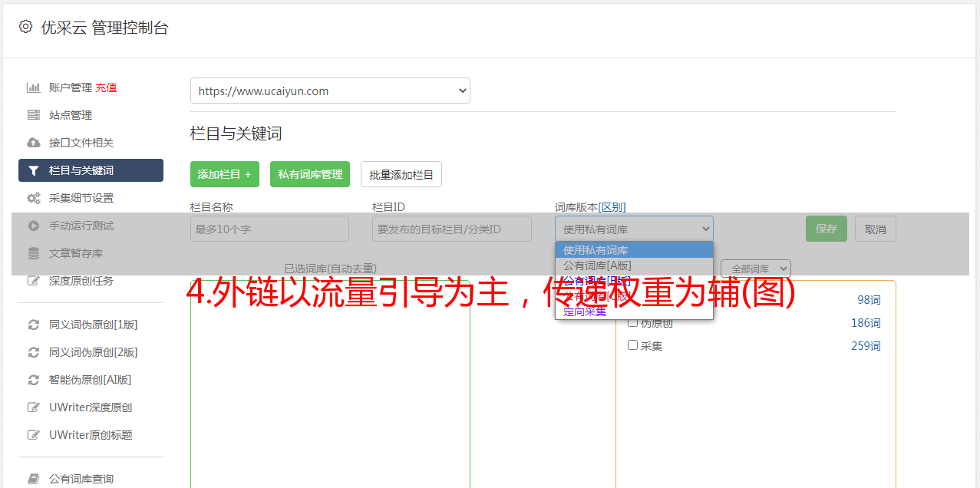Click the green 添加栏目 + button
Image resolution: width=980 pixels, height=488 pixels.
pyautogui.click(x=225, y=174)
